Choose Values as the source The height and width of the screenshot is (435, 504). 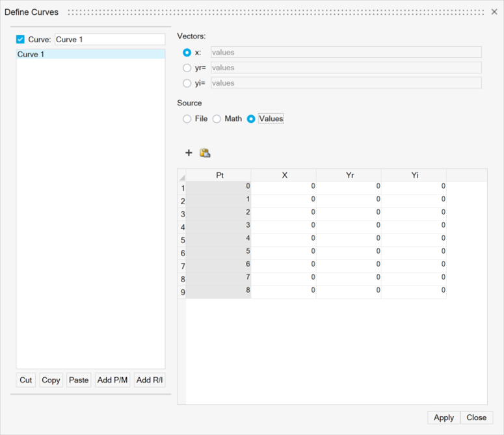(251, 119)
